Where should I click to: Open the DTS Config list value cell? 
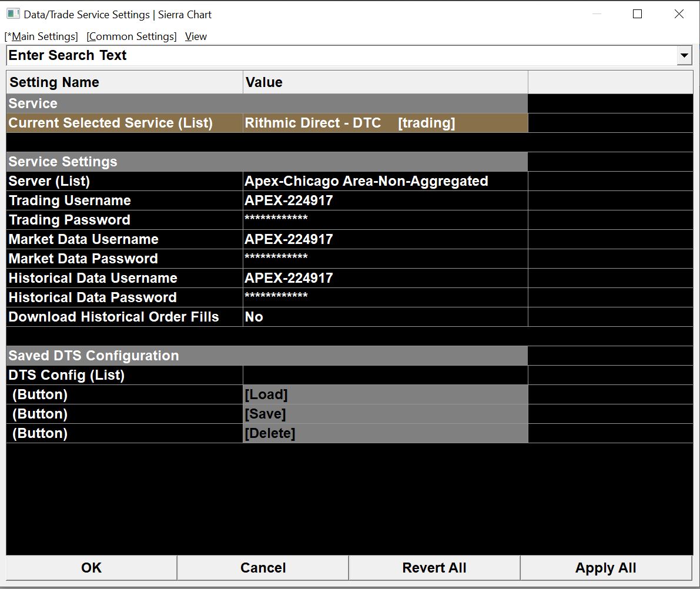point(386,375)
